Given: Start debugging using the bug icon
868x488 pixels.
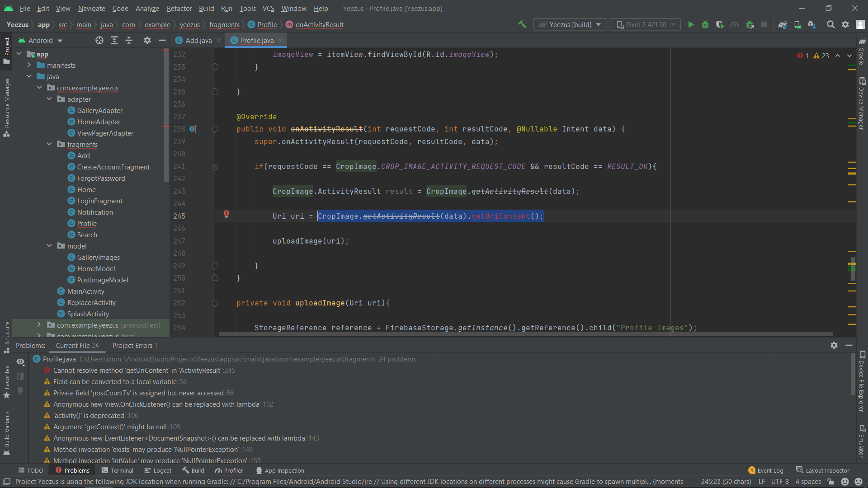Looking at the screenshot, I should point(705,25).
